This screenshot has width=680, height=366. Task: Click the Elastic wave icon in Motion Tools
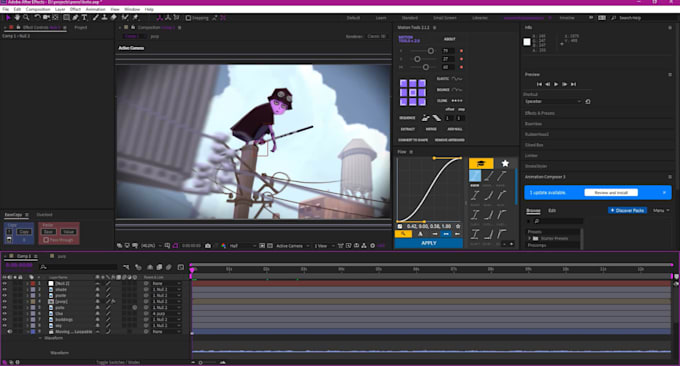click(457, 79)
